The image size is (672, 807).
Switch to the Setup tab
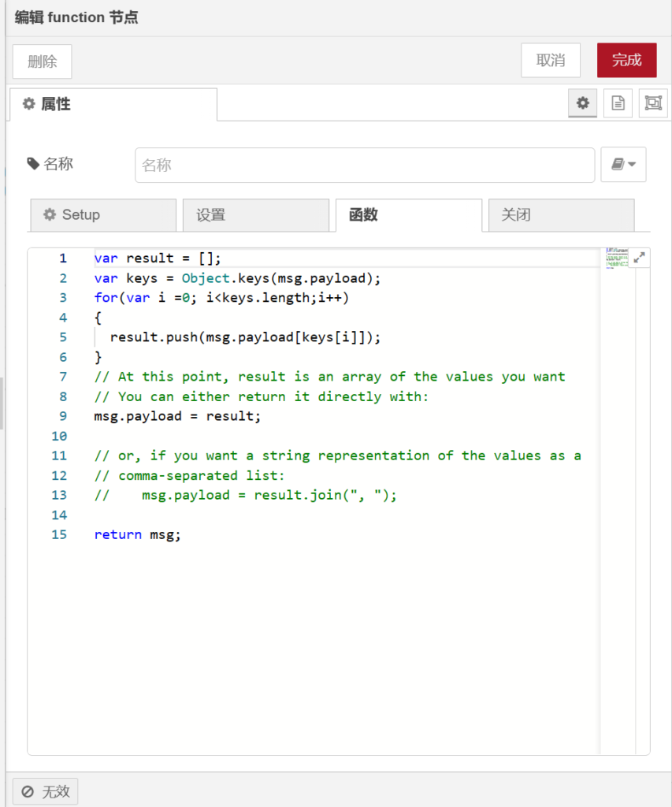pos(102,215)
